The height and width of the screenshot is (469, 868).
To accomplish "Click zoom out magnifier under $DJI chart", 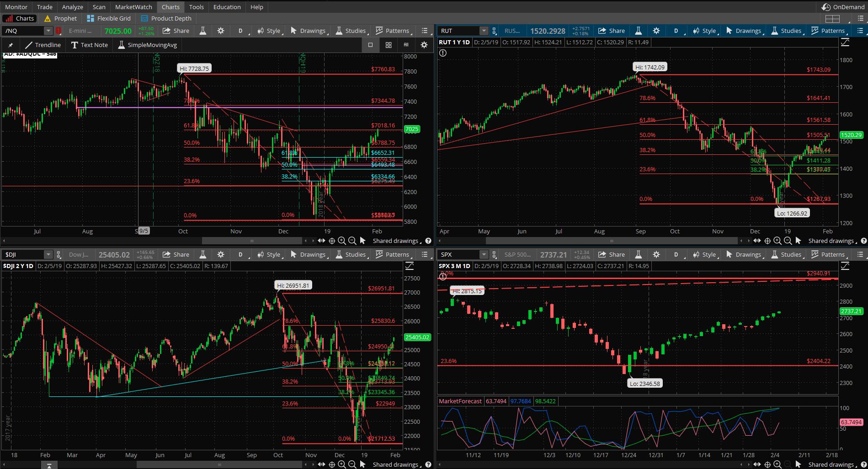I will pos(352,464).
